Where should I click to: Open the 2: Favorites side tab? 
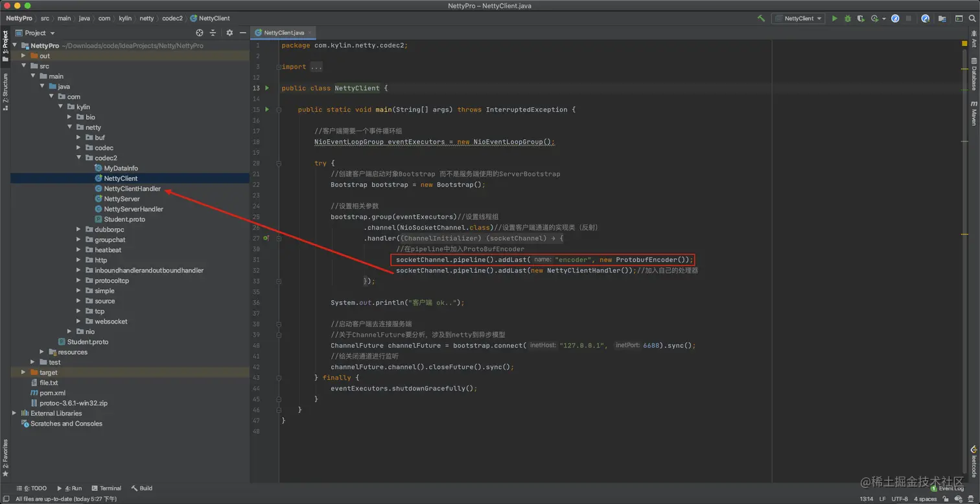pyautogui.click(x=5, y=458)
